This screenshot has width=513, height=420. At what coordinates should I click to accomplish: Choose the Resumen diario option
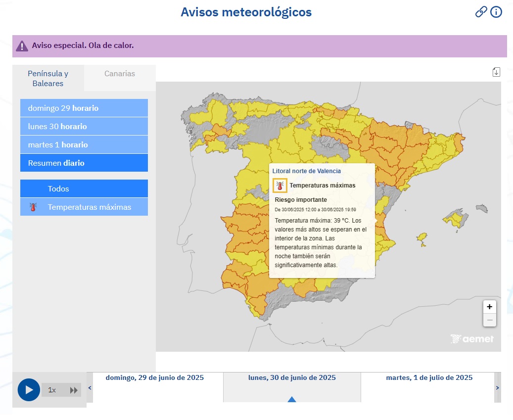pyautogui.click(x=84, y=163)
